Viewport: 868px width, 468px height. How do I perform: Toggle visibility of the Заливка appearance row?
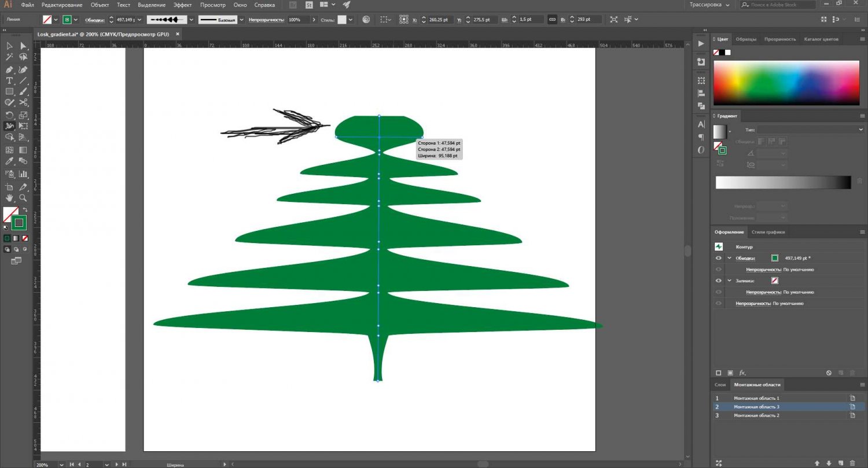pyautogui.click(x=719, y=281)
